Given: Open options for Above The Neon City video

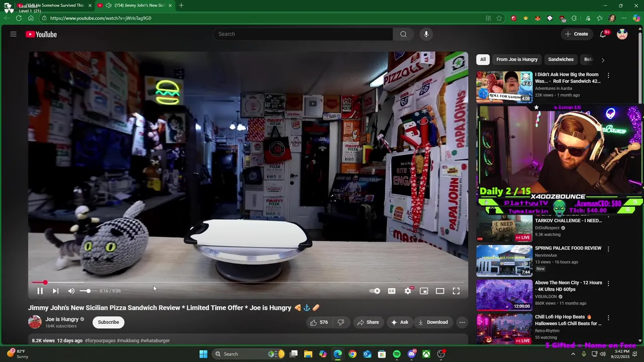Looking at the screenshot, I should 608,284.
